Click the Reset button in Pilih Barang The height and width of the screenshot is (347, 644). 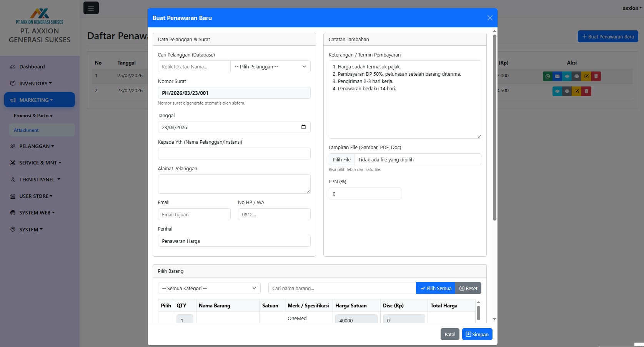(x=468, y=288)
